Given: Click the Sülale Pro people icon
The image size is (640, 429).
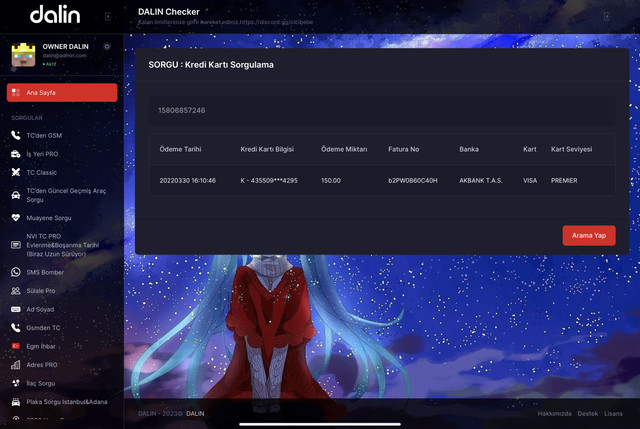Looking at the screenshot, I should (x=15, y=291).
